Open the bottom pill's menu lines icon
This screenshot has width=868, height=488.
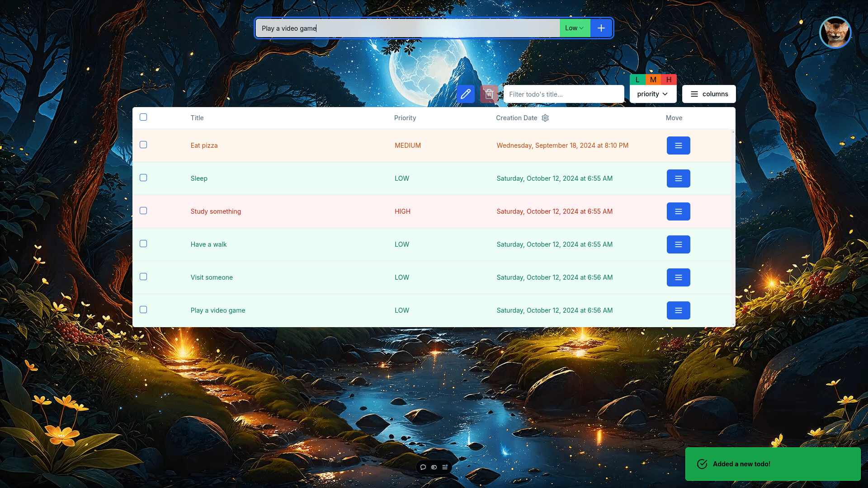click(x=445, y=467)
